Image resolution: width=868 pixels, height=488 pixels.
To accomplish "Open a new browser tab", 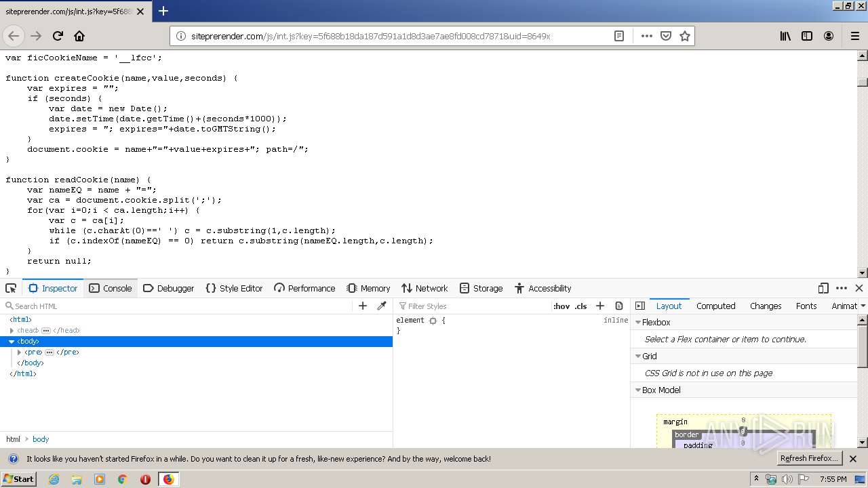I will tap(163, 11).
